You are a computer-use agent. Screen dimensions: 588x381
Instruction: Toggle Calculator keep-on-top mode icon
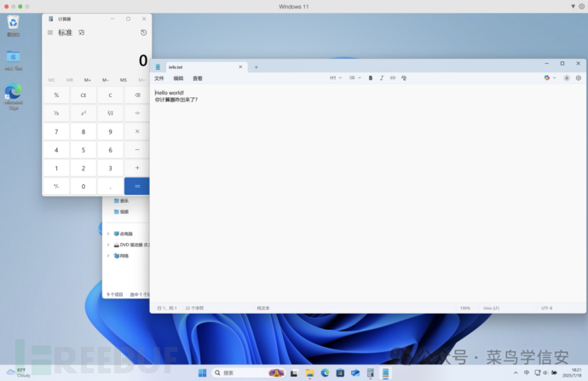(x=81, y=32)
